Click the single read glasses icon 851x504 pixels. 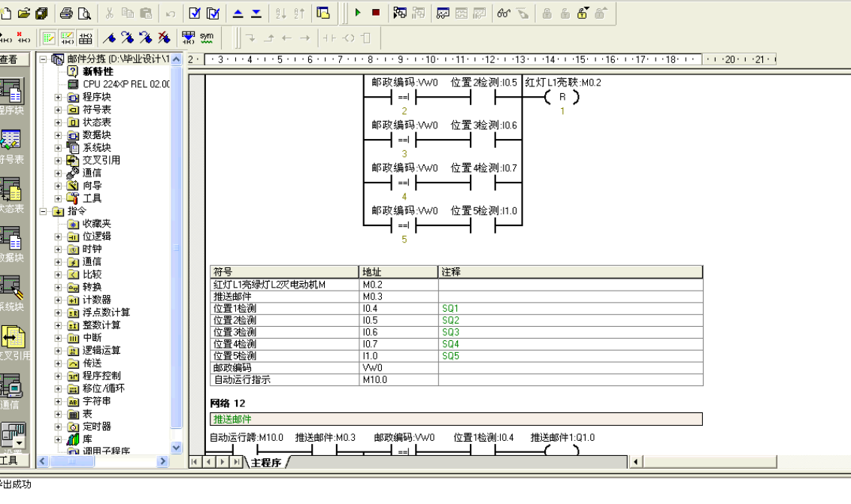point(504,13)
